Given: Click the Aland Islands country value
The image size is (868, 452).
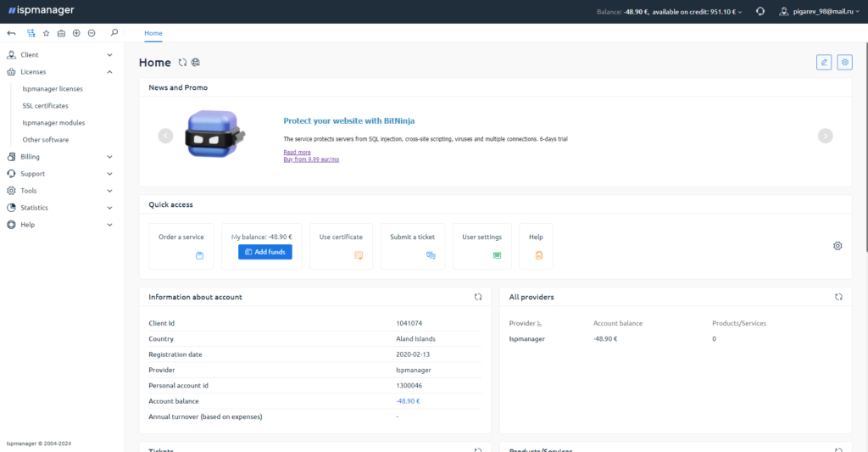Looking at the screenshot, I should [415, 339].
